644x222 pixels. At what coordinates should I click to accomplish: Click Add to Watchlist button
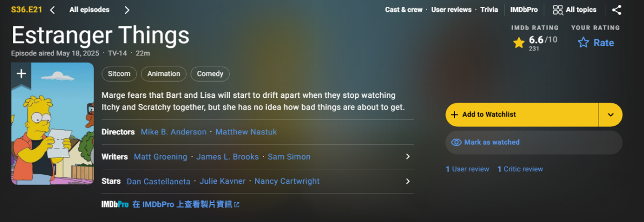click(522, 114)
